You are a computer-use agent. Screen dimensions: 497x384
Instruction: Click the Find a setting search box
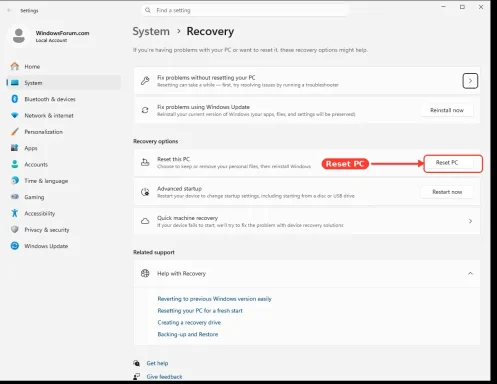coord(245,10)
